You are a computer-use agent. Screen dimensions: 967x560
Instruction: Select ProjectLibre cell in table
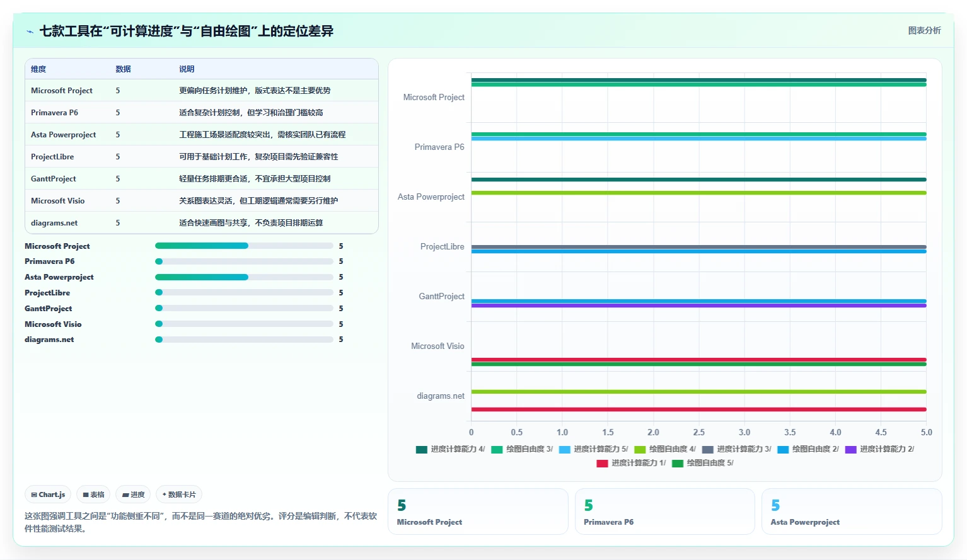pyautogui.click(x=52, y=157)
